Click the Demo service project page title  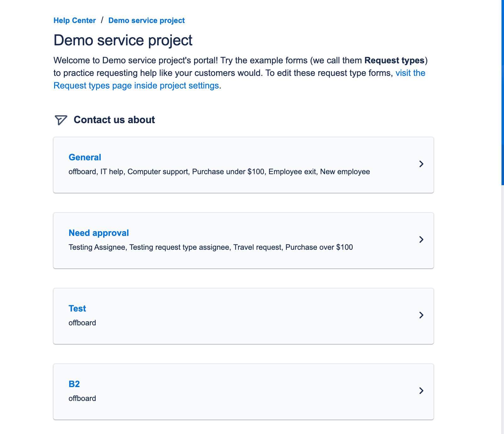pyautogui.click(x=123, y=40)
